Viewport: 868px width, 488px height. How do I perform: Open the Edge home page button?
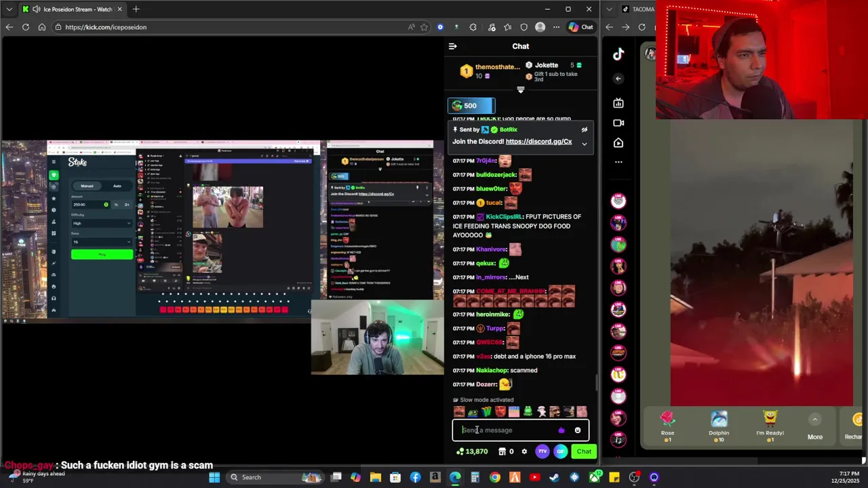click(x=42, y=27)
